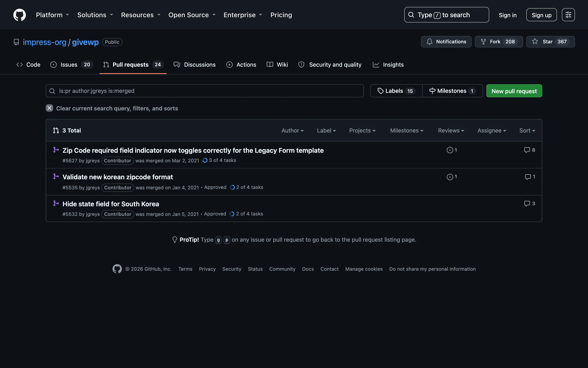Expand the Resources menu

pyautogui.click(x=141, y=15)
